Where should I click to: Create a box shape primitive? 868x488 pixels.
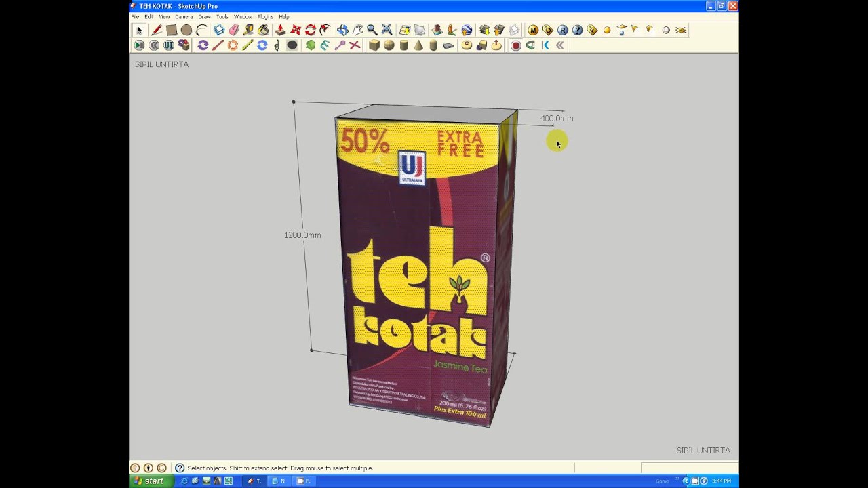(x=374, y=45)
